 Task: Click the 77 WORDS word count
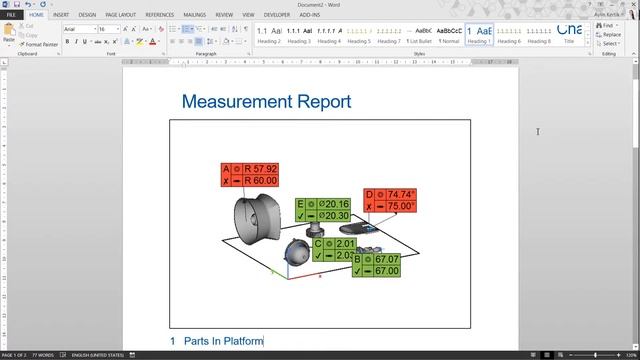[x=43, y=355]
